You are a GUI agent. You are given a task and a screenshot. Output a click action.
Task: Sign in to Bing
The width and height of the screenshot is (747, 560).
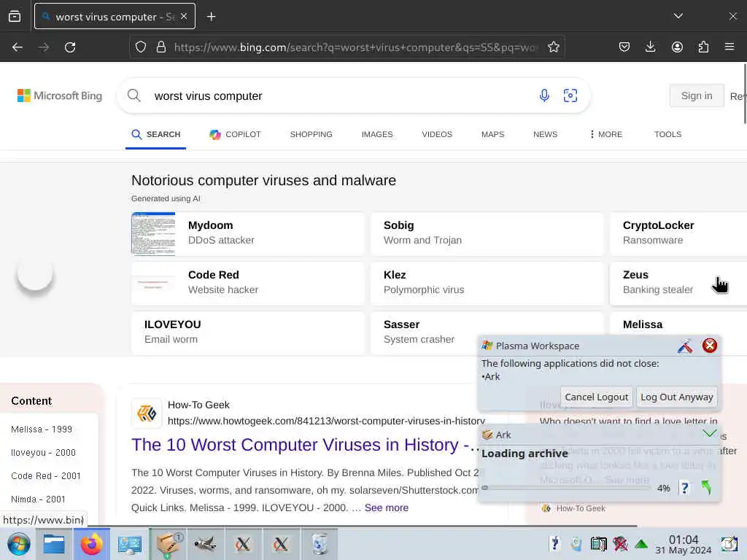(x=697, y=96)
